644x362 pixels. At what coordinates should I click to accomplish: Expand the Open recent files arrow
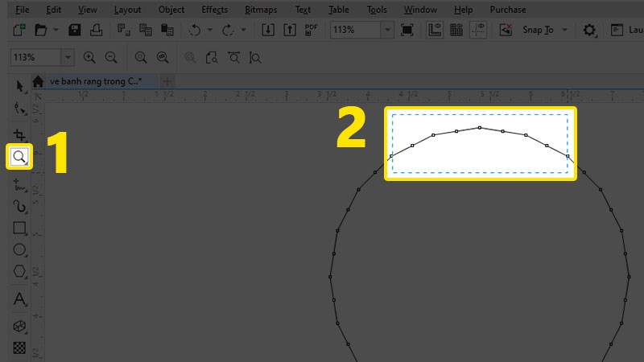tap(56, 30)
